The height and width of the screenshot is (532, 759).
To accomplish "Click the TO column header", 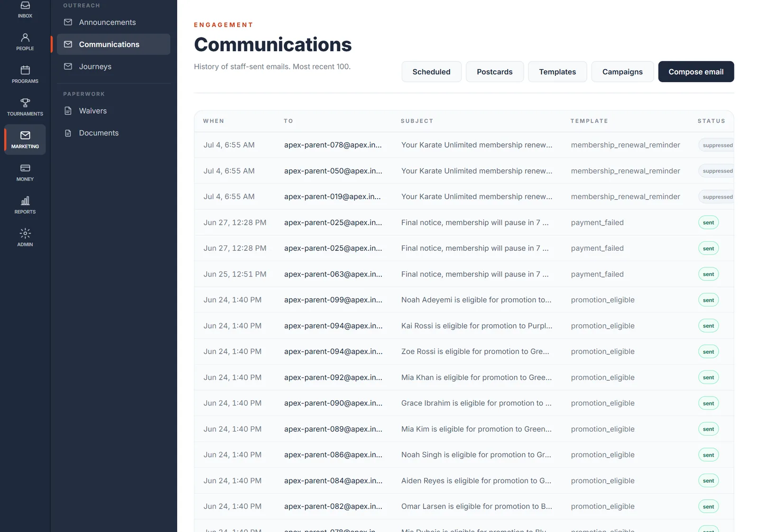I will (288, 121).
